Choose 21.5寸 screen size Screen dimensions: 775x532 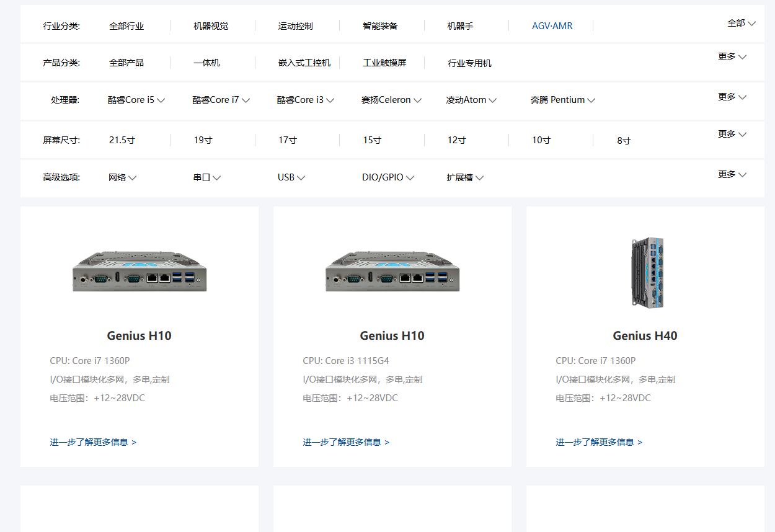[122, 140]
